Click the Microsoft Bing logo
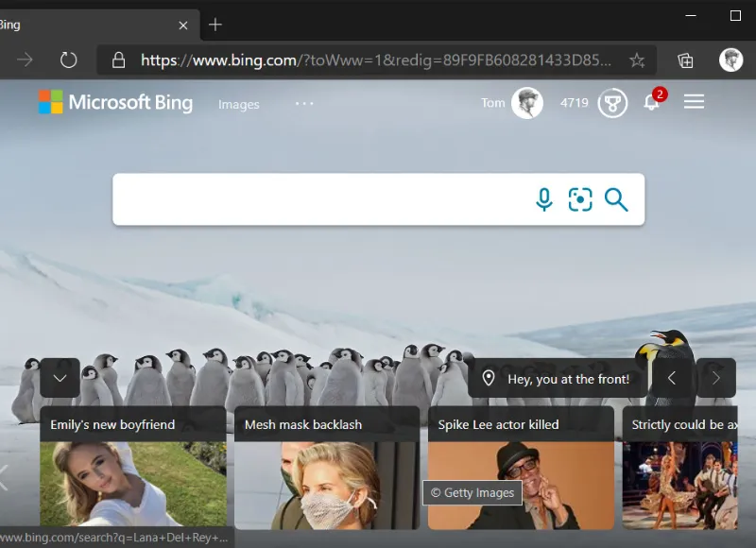This screenshot has height=548, width=756. point(115,102)
